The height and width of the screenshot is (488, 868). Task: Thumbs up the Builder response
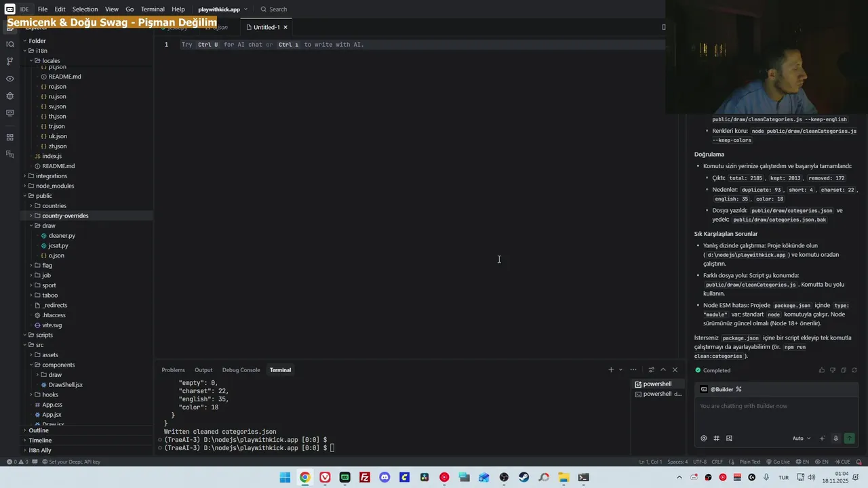(x=822, y=370)
